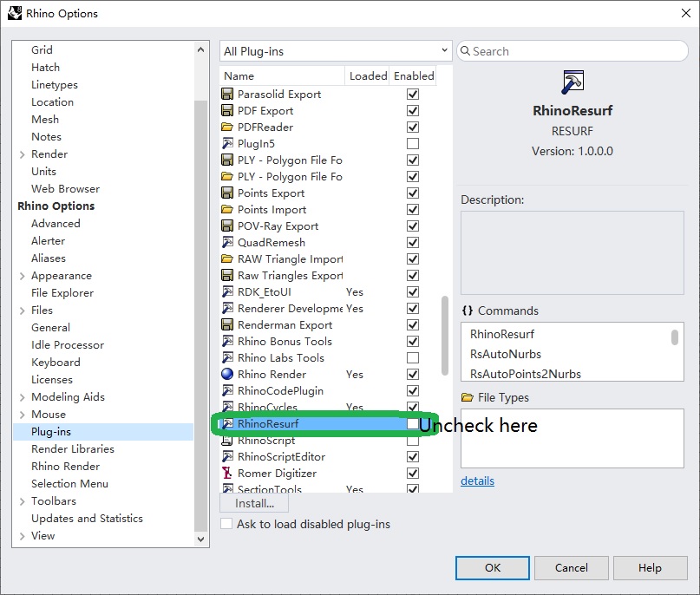Expand the Files tree node
The image size is (700, 595).
point(23,311)
